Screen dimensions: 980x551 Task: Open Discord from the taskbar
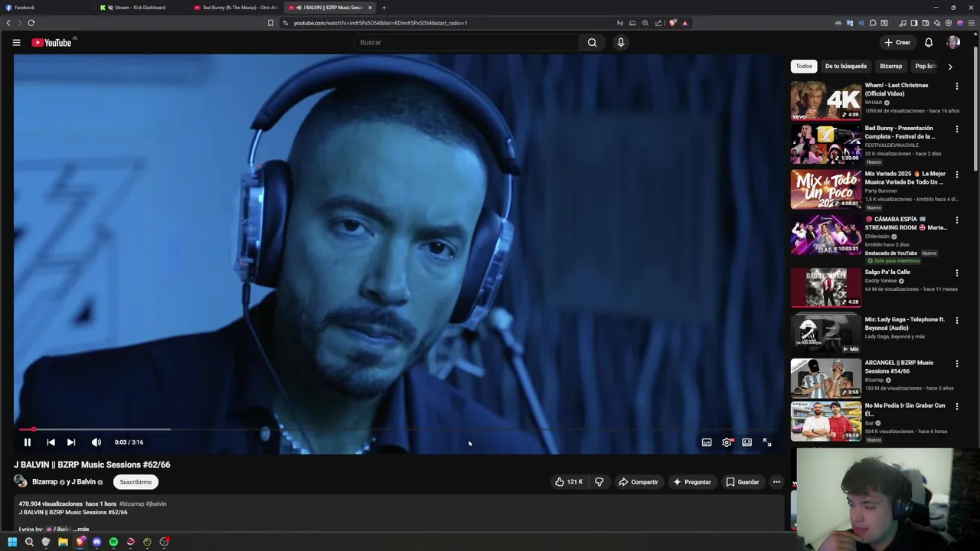[96, 542]
